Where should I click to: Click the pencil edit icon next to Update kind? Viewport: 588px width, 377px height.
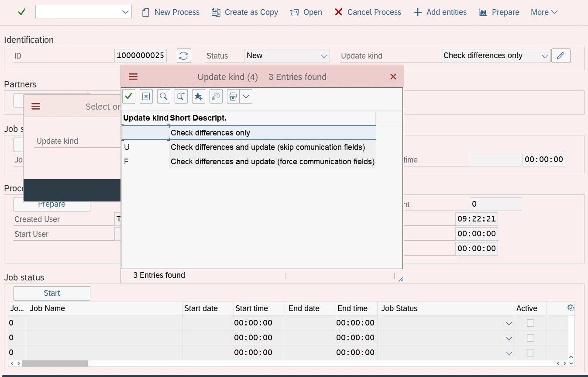[x=561, y=55]
